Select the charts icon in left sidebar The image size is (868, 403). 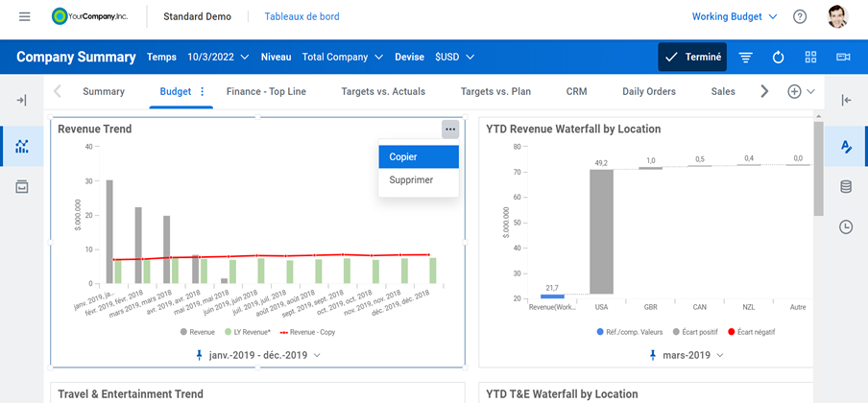pos(22,147)
